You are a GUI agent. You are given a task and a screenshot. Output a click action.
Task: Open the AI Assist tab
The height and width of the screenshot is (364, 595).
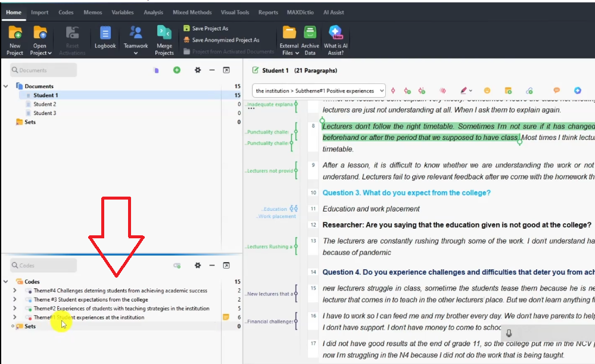(x=334, y=12)
